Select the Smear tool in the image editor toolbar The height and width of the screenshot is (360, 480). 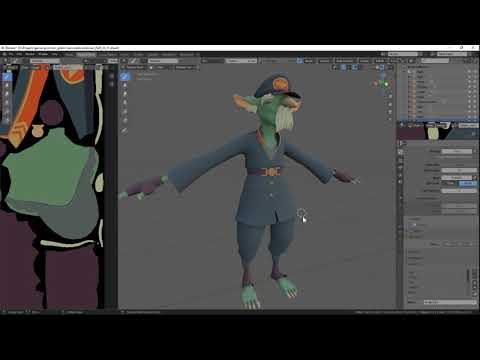[7, 94]
